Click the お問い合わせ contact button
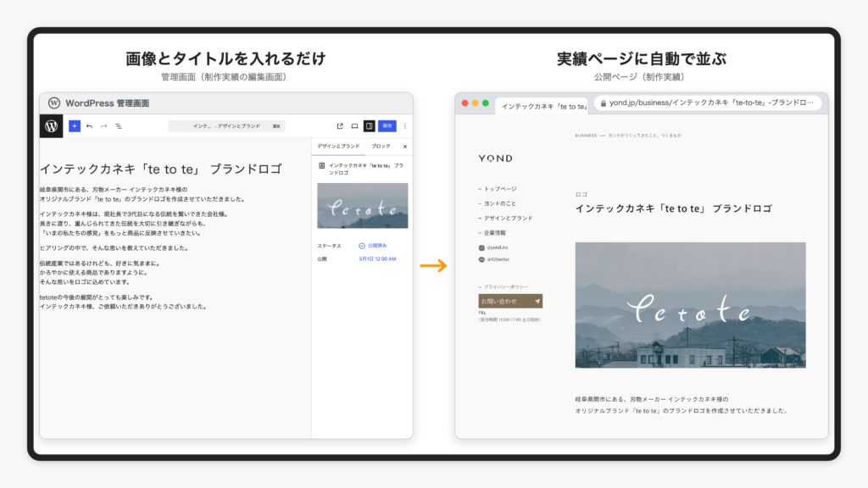Screen dimensions: 868x488 click(x=510, y=301)
